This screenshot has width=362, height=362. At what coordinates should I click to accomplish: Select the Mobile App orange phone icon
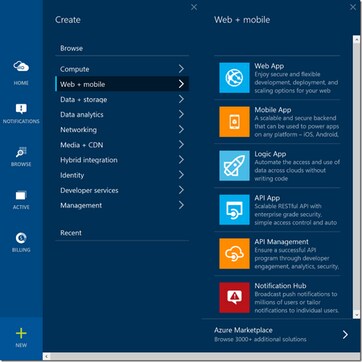234,122
